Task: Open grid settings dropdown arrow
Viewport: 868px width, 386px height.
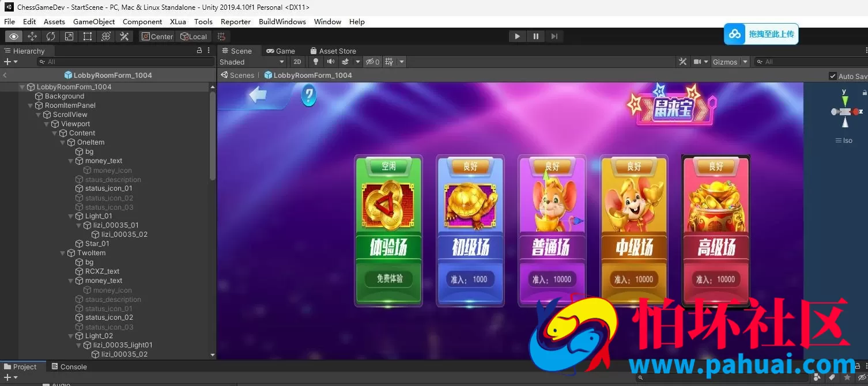Action: [x=402, y=62]
